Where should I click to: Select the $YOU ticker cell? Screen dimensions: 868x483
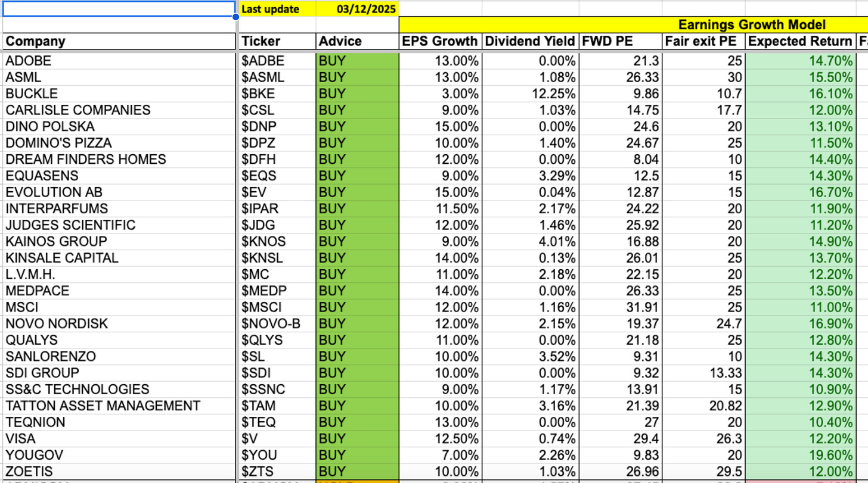pos(277,455)
